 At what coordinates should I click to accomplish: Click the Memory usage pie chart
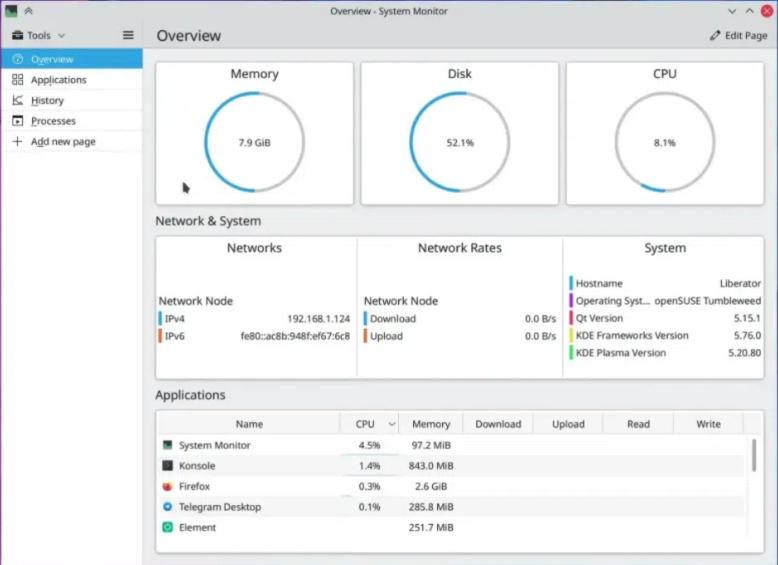(254, 142)
